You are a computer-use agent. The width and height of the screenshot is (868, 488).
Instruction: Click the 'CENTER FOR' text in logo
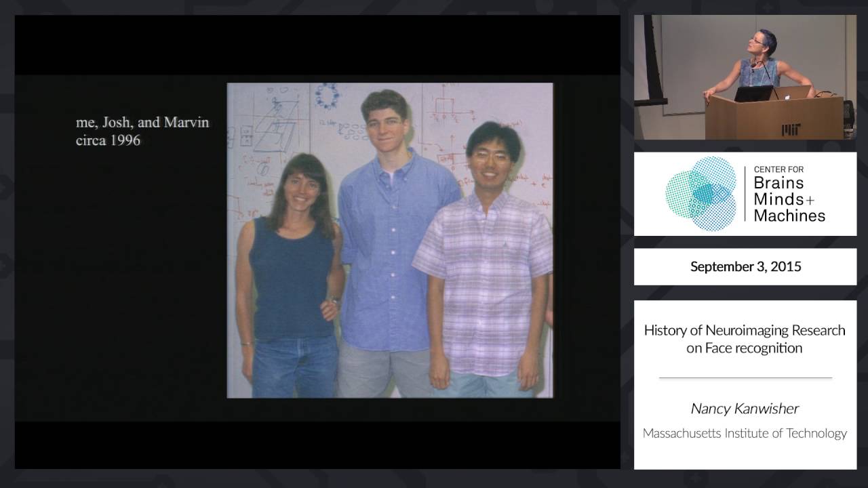click(x=778, y=169)
